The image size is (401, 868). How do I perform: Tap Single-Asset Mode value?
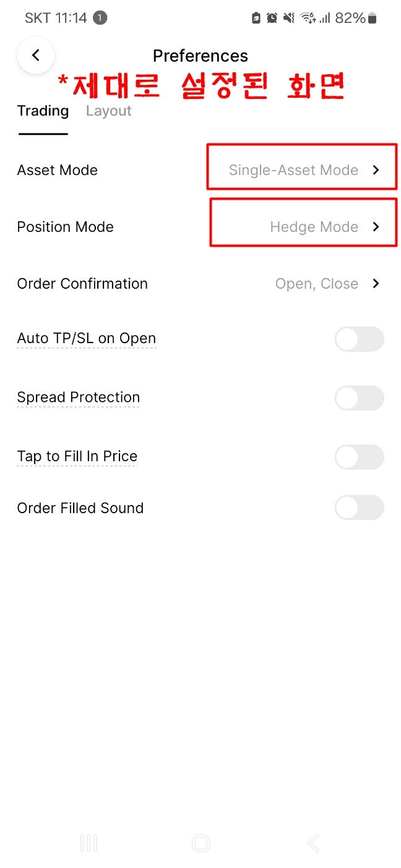pos(293,170)
